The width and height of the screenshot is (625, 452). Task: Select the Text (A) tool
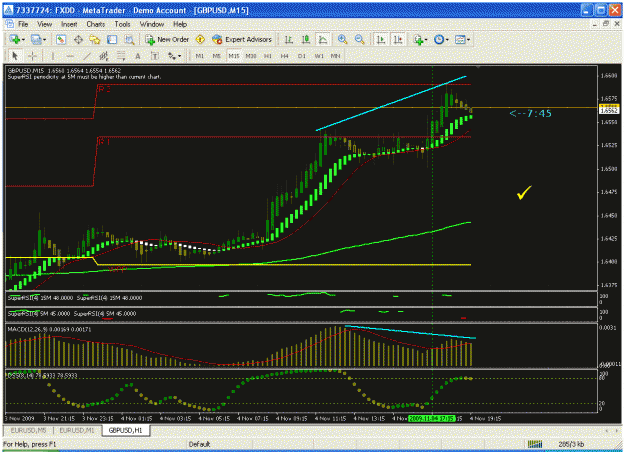click(x=138, y=56)
